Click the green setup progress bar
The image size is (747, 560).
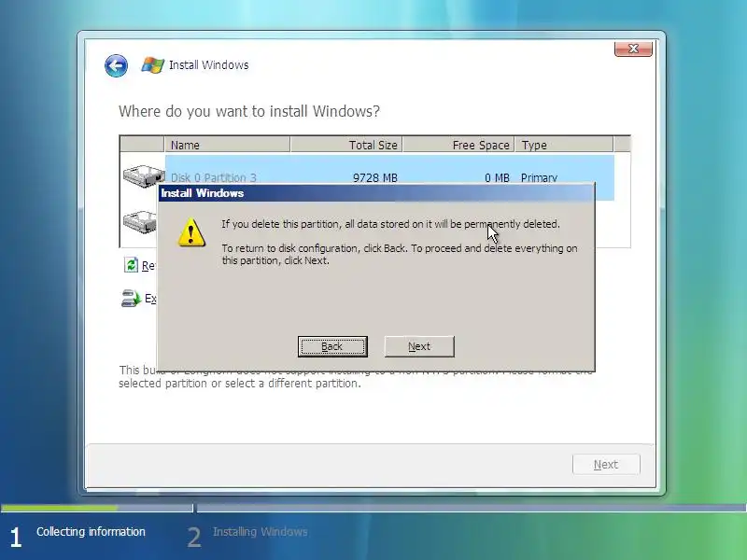[x=60, y=508]
